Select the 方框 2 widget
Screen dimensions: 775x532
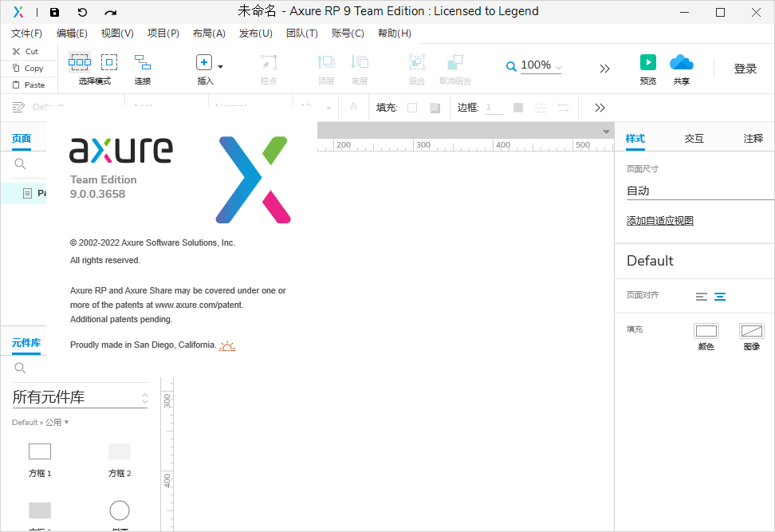[120, 461]
